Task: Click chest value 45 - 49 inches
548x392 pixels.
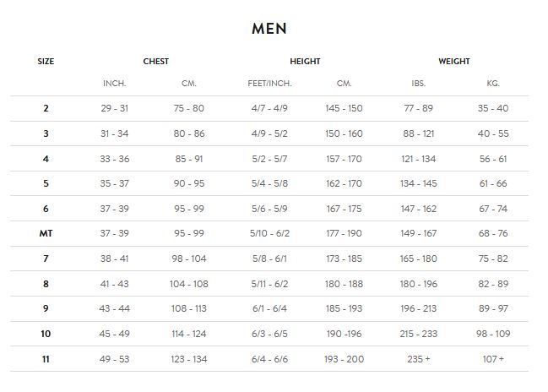Action: click(x=114, y=334)
